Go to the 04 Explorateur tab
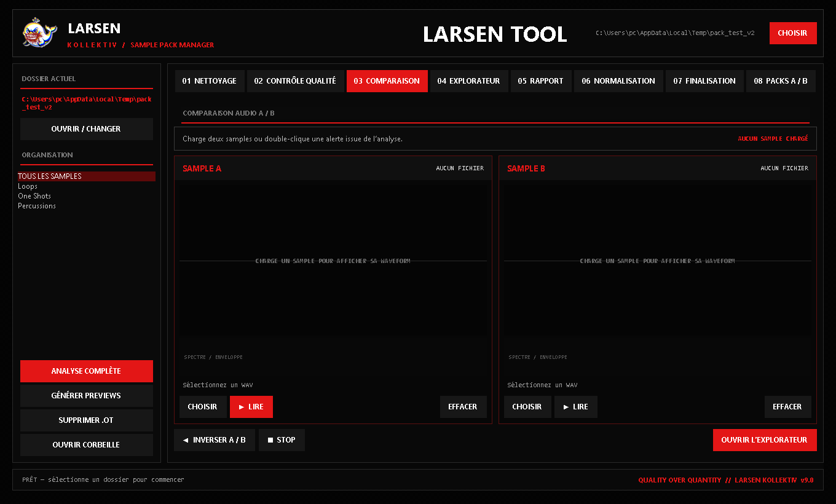Screen dimensions: 836x504 click(469, 81)
